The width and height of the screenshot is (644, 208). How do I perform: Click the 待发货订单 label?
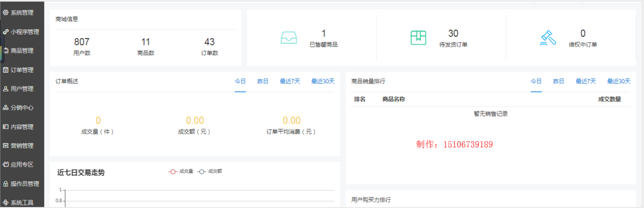pyautogui.click(x=453, y=45)
